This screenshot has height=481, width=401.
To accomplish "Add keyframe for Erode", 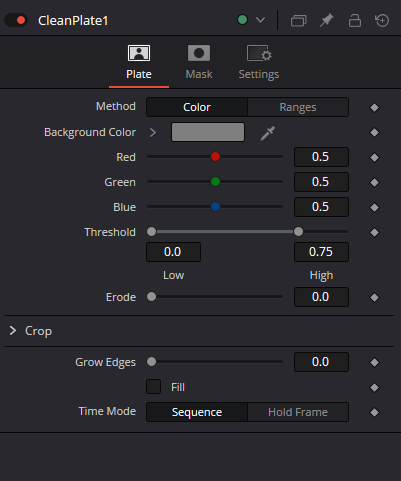I will coord(374,297).
